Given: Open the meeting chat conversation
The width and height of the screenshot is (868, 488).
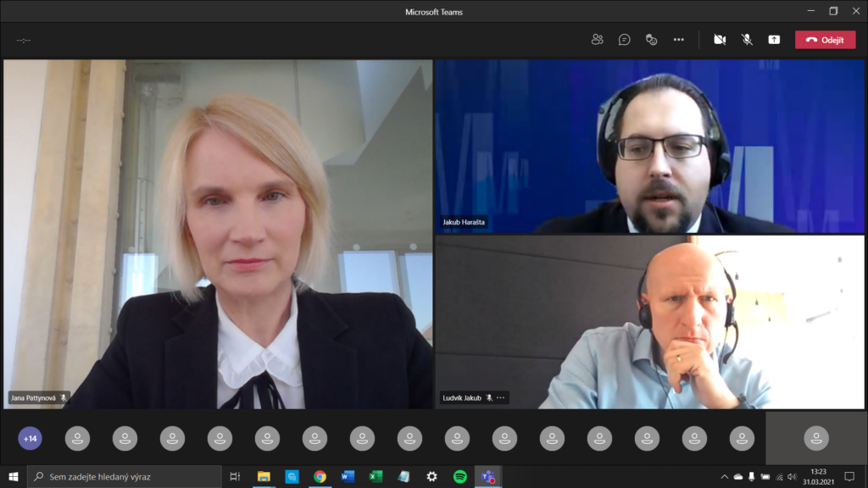Looking at the screenshot, I should [x=625, y=40].
